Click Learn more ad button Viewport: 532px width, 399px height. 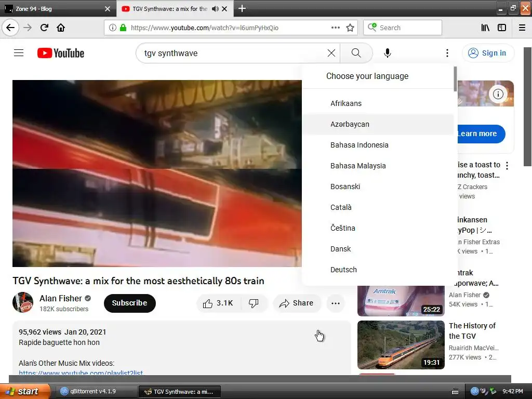pos(481,134)
